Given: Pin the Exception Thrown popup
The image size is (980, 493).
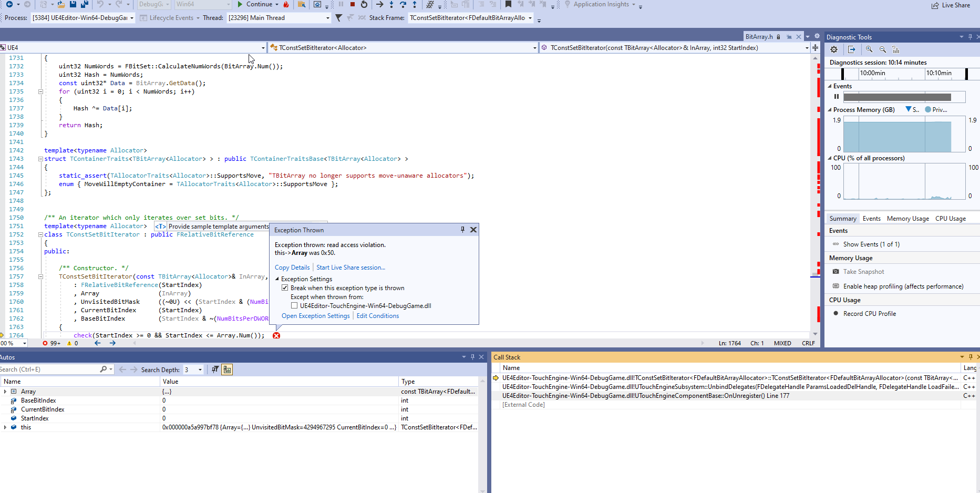Looking at the screenshot, I should 462,230.
